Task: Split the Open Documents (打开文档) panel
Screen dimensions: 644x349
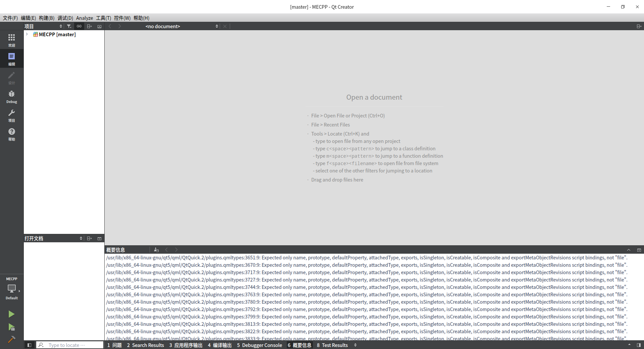Action: [89, 238]
